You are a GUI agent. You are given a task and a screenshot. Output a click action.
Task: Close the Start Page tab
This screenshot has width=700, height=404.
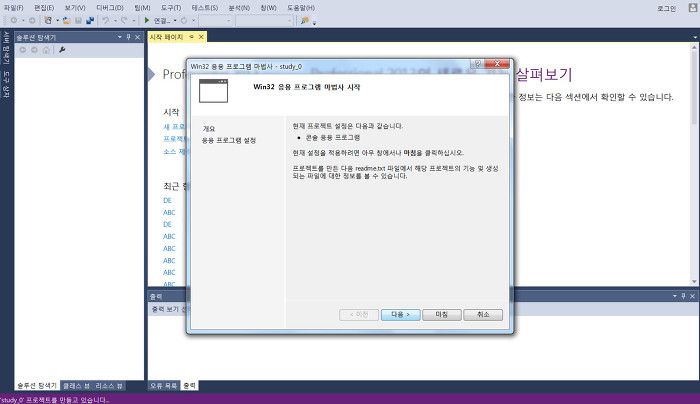(x=201, y=37)
